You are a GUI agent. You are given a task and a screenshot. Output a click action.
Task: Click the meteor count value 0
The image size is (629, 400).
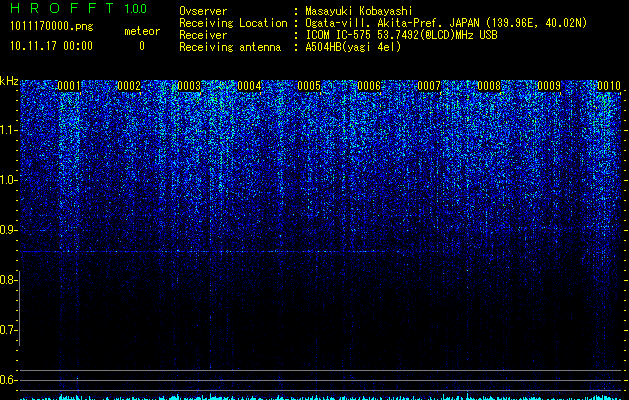pos(142,46)
